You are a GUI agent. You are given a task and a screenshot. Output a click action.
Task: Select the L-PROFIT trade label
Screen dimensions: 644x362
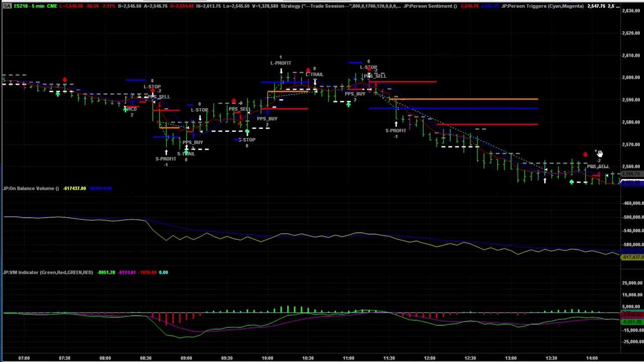(281, 63)
